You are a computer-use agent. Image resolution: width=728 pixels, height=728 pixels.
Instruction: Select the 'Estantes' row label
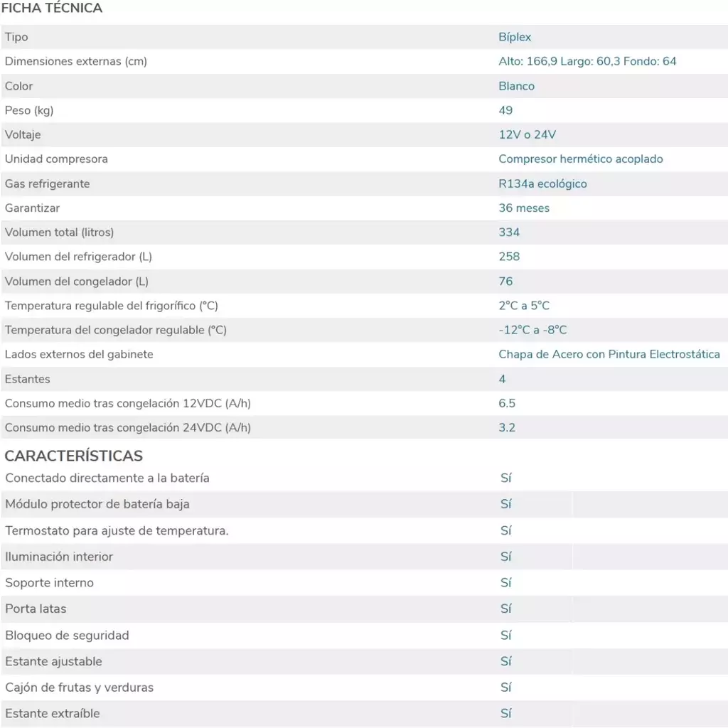point(28,379)
